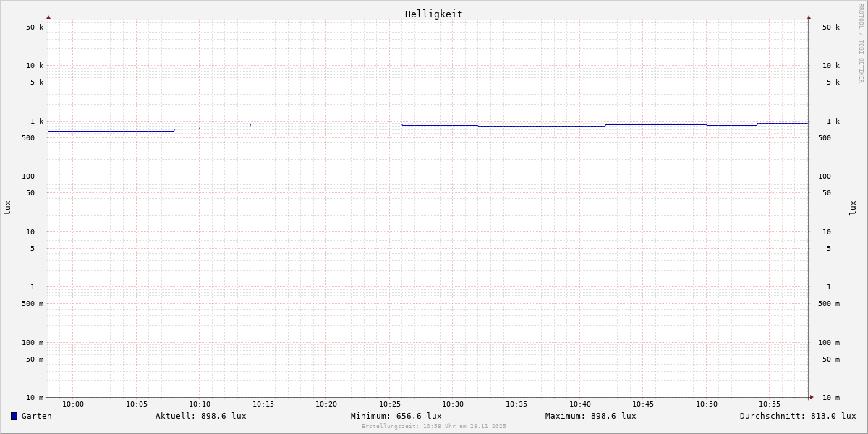868x434 pixels.
Task: Click the right axis 10 k label
Action: 831,66
